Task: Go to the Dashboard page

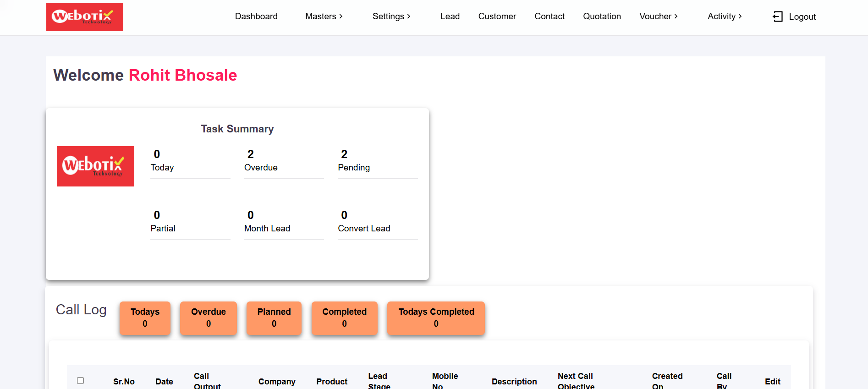Action: [x=256, y=16]
